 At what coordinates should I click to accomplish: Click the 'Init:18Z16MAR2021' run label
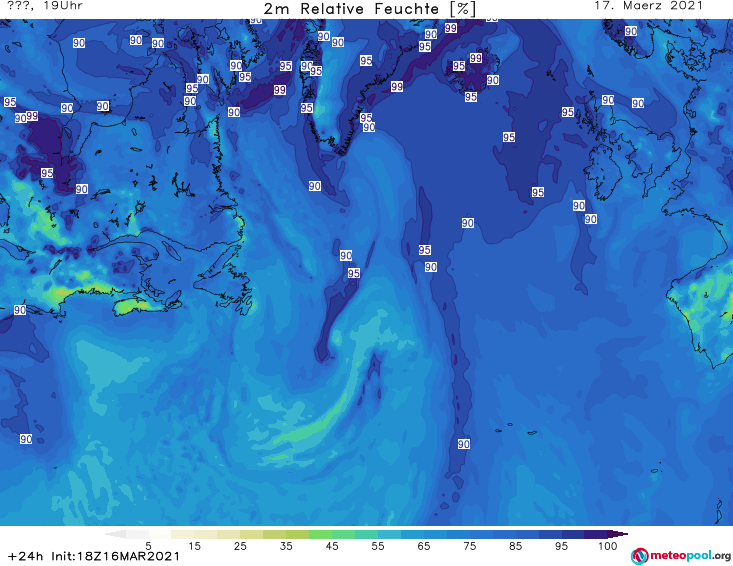click(x=115, y=556)
